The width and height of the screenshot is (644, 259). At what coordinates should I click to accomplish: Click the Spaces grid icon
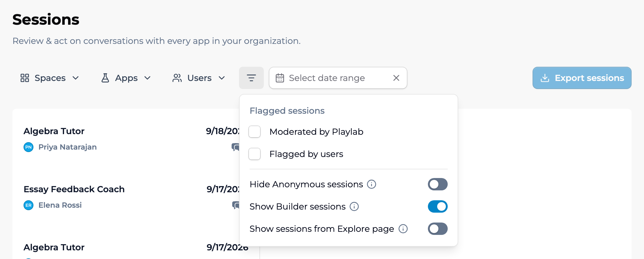click(25, 78)
